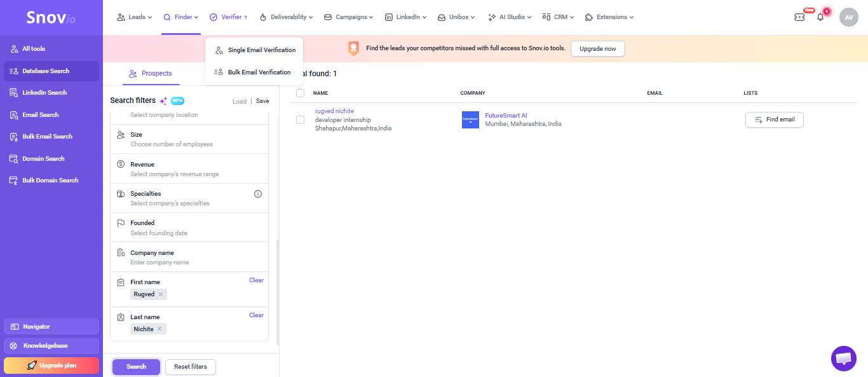This screenshot has width=868, height=377.
Task: Open the Finder menu
Action: pyautogui.click(x=181, y=17)
